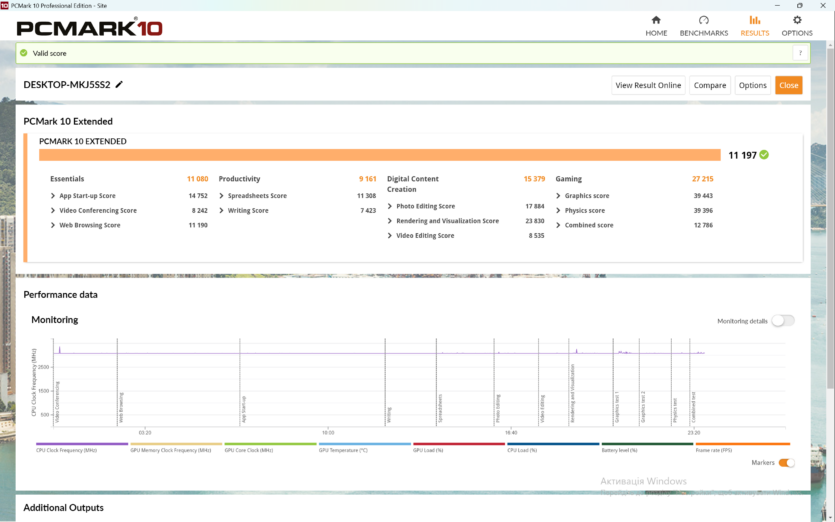Toggle GPU Core Clock legend swatch
The image size is (835, 522).
[271, 444]
